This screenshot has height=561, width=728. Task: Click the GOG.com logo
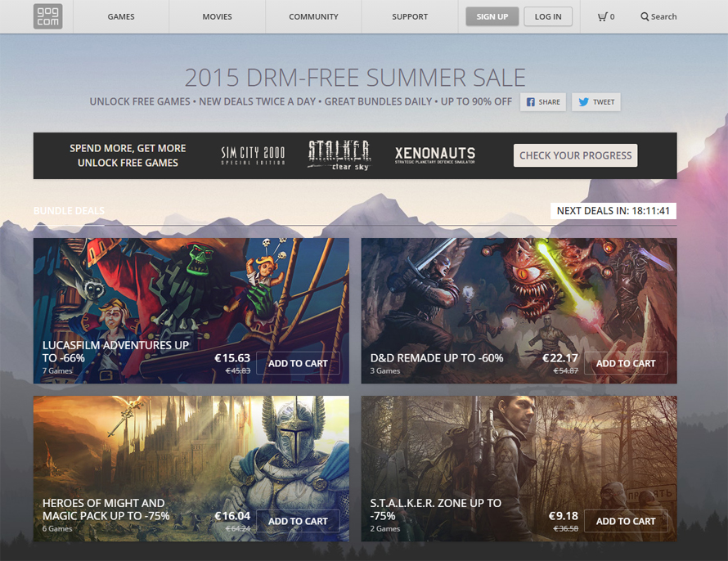[x=47, y=16]
